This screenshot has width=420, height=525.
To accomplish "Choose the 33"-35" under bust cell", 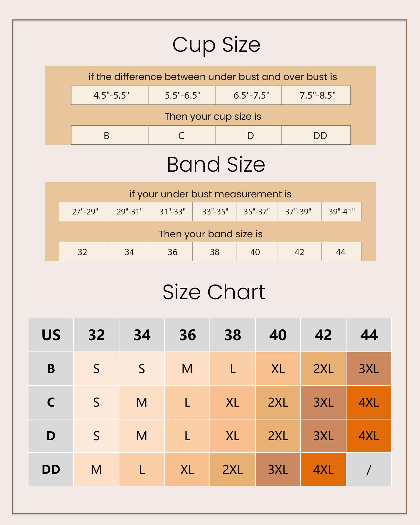I will tap(215, 212).
